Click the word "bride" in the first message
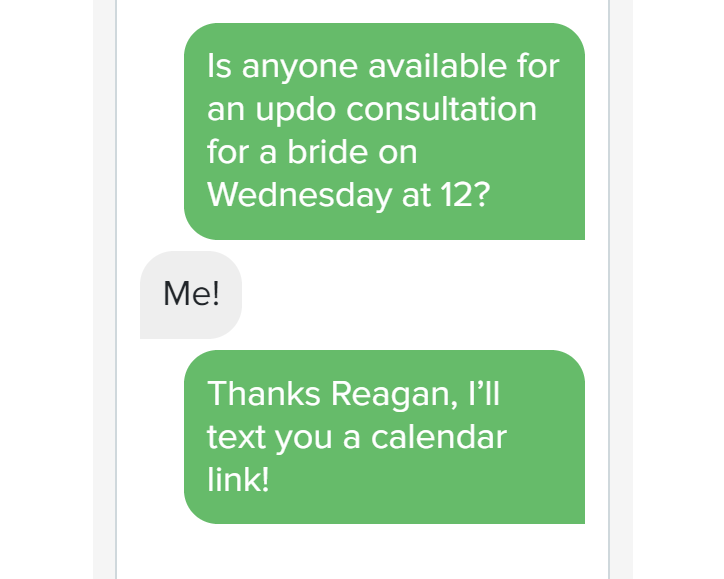The image size is (724, 579). click(x=328, y=151)
